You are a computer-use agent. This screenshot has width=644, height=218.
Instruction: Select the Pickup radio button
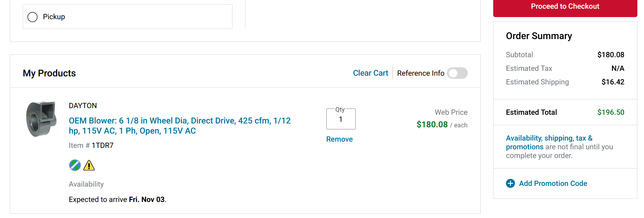click(x=32, y=17)
